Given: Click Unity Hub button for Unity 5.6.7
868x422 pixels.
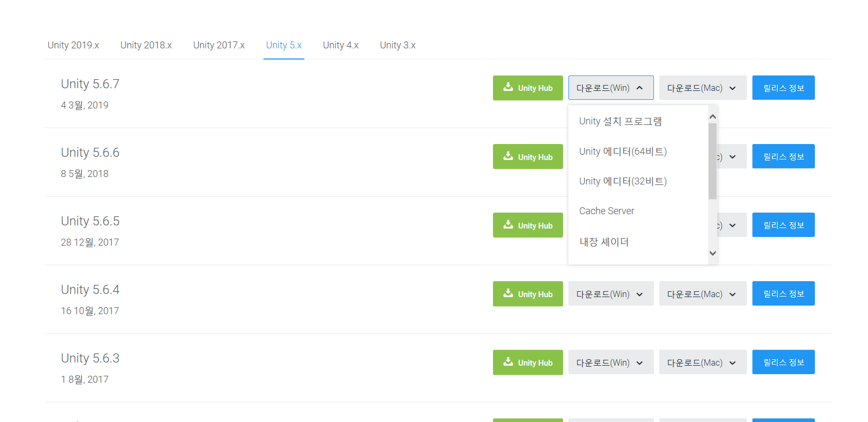Looking at the screenshot, I should (x=528, y=88).
